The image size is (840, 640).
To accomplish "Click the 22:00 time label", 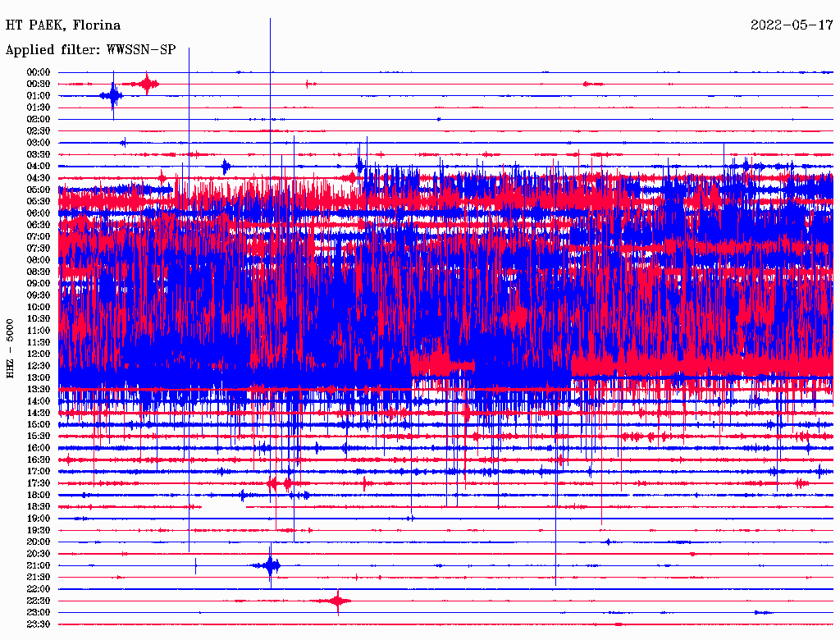I will point(39,589).
